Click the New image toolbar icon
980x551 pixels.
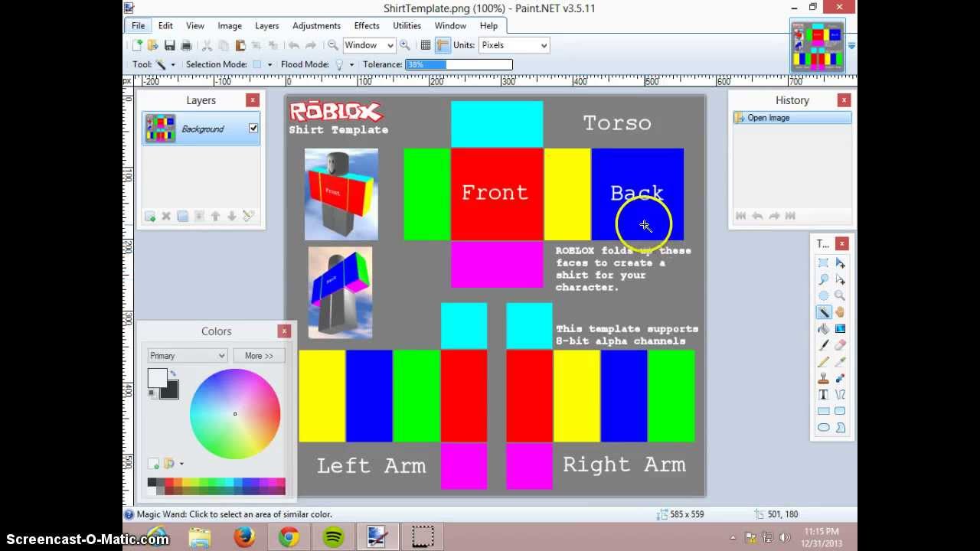pos(138,45)
